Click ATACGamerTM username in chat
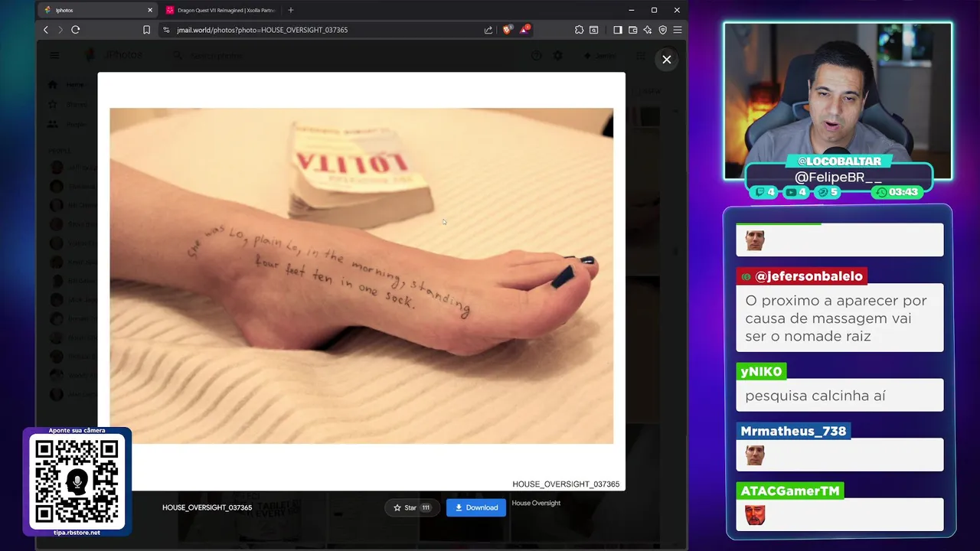This screenshot has height=551, width=980. (790, 491)
